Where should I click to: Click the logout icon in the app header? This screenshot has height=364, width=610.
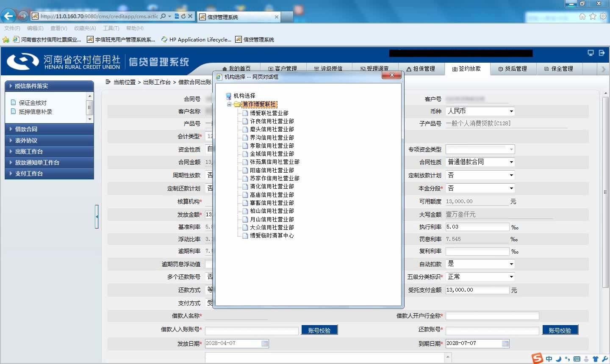602,53
